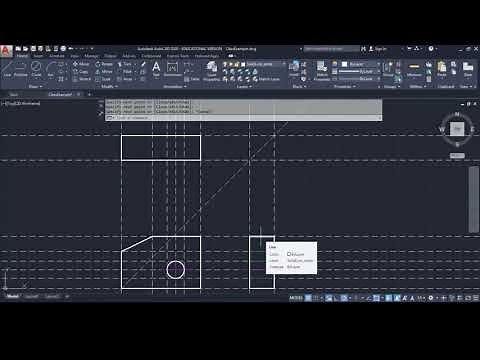The height and width of the screenshot is (360, 480).
Task: Expand the Modify panel
Action: [109, 87]
